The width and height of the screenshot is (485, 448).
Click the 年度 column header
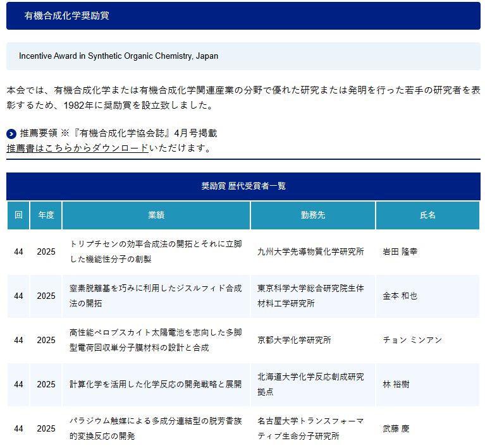tap(46, 215)
